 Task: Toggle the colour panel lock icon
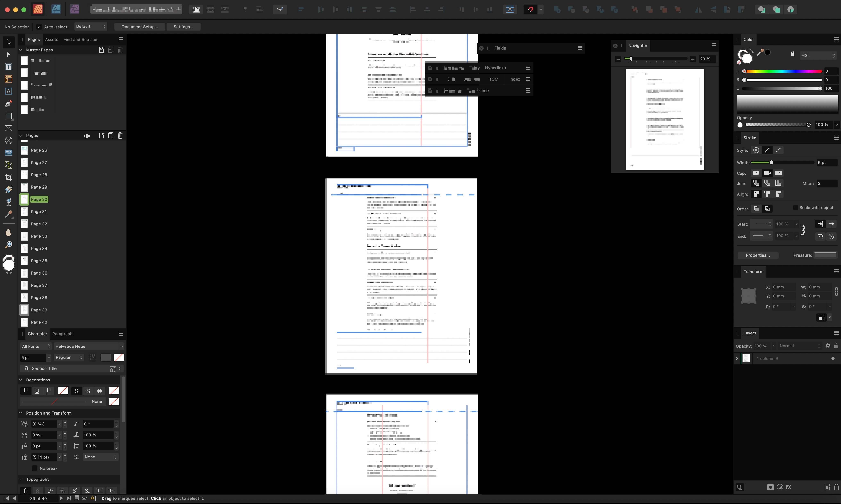point(793,54)
